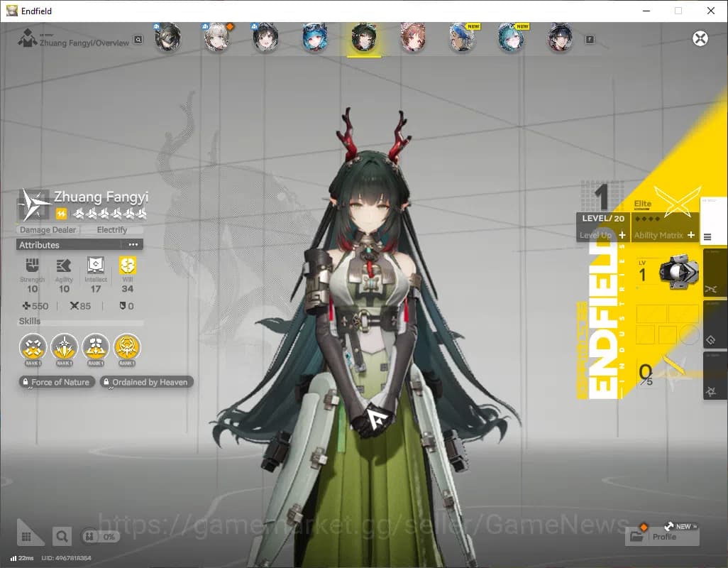Click the weapon LV 1 label
728x568 pixels.
point(643,271)
